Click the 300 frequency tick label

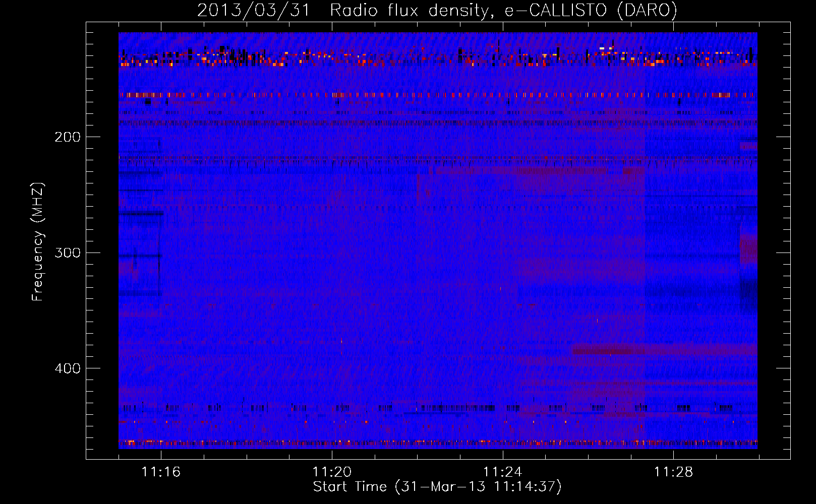(68, 253)
